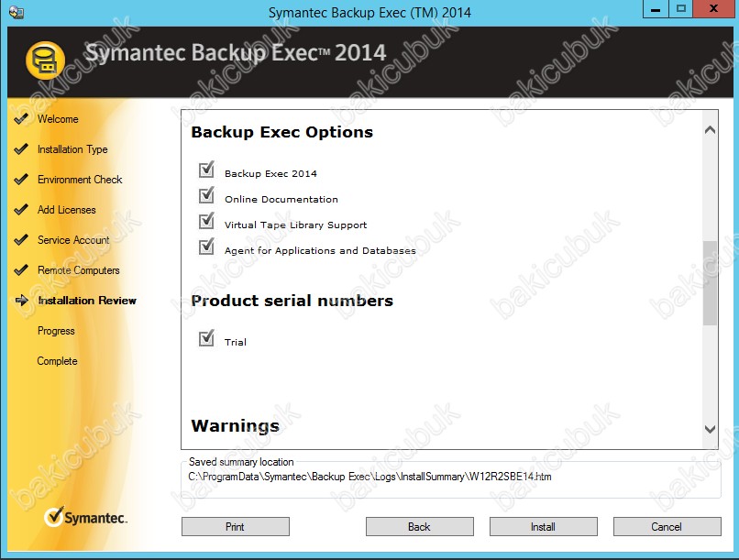Select the Progress step

pos(56,331)
